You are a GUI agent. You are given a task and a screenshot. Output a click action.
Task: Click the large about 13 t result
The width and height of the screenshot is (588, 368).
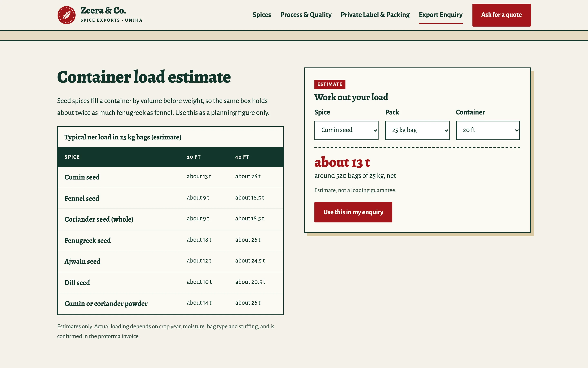[x=342, y=162]
